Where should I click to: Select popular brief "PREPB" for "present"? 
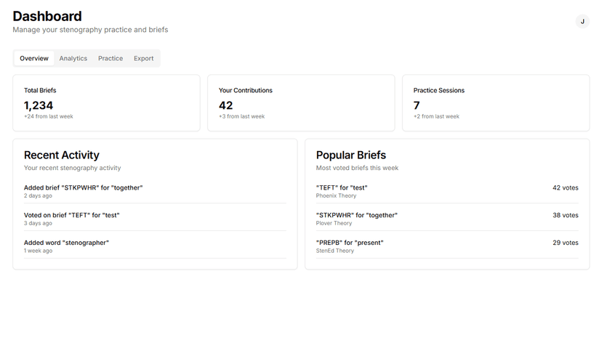pos(350,243)
